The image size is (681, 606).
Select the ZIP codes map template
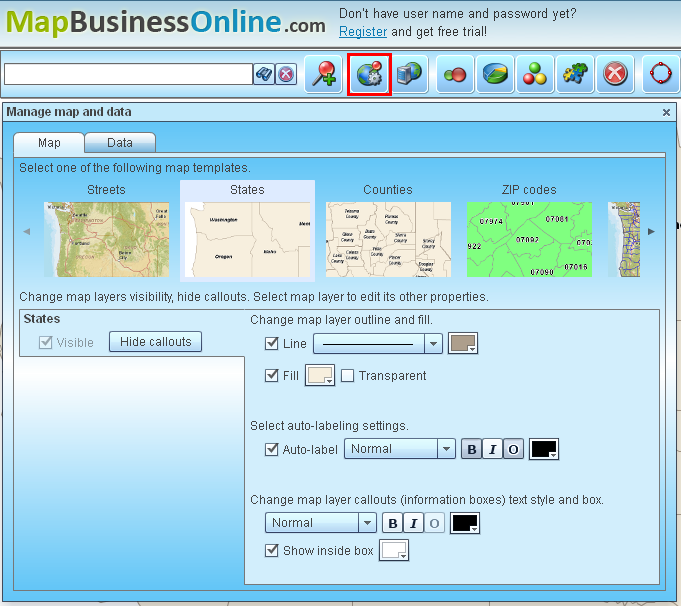click(x=529, y=232)
